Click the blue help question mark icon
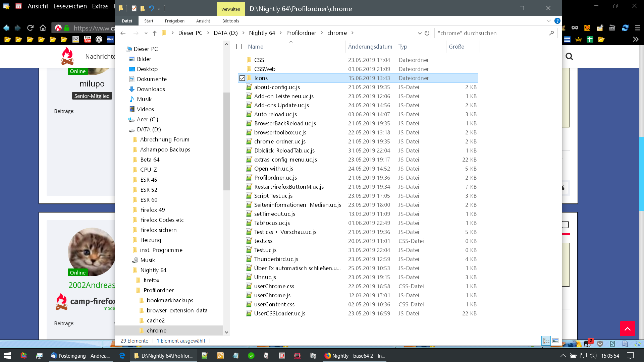644x362 pixels. point(557,21)
